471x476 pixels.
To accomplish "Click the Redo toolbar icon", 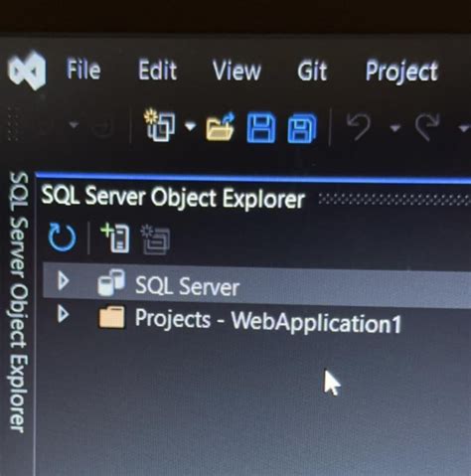I will click(427, 126).
